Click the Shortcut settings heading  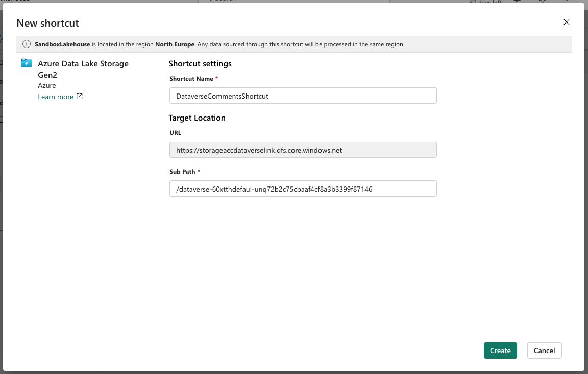pyautogui.click(x=200, y=64)
